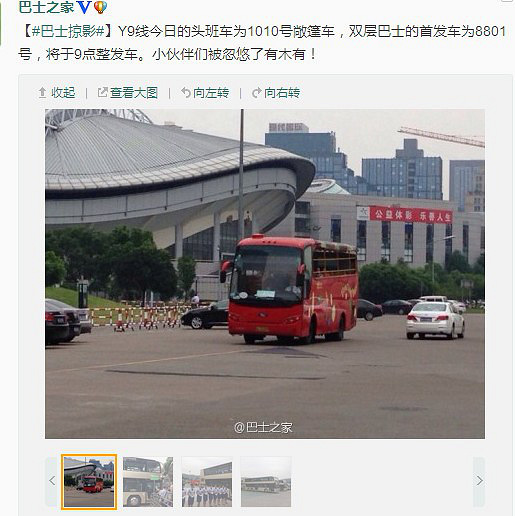The width and height of the screenshot is (515, 516).
Task: Click the blue V verified badge
Action: click(x=84, y=7)
